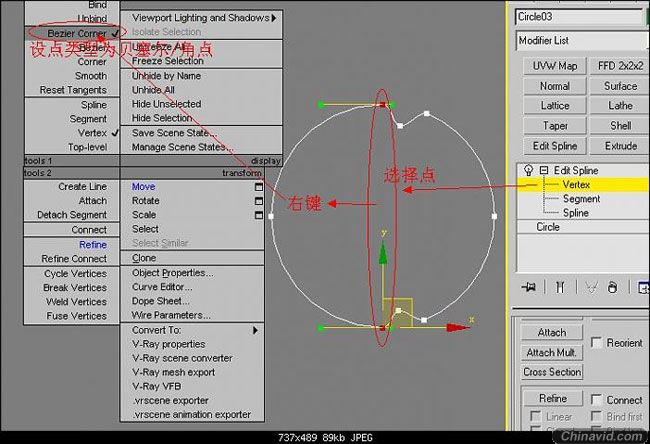Select right white vertex on the circle
Viewport: 650px width, 444px height.
(494, 216)
